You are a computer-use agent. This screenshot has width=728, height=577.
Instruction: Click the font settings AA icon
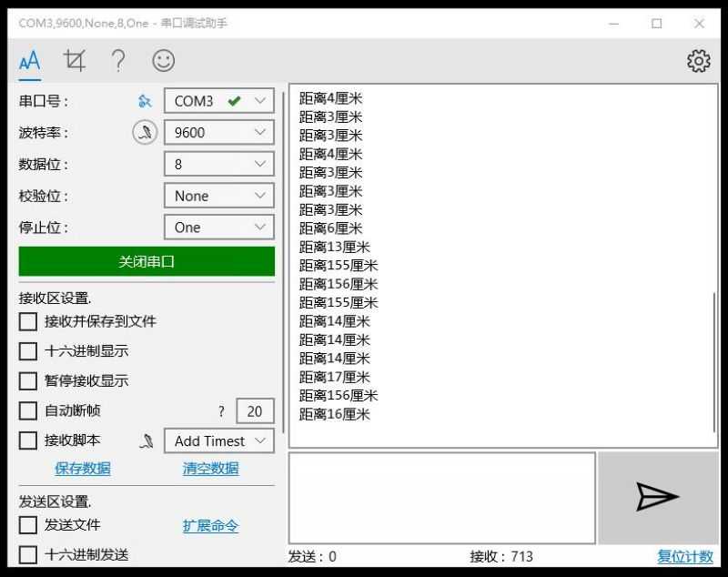[28, 62]
